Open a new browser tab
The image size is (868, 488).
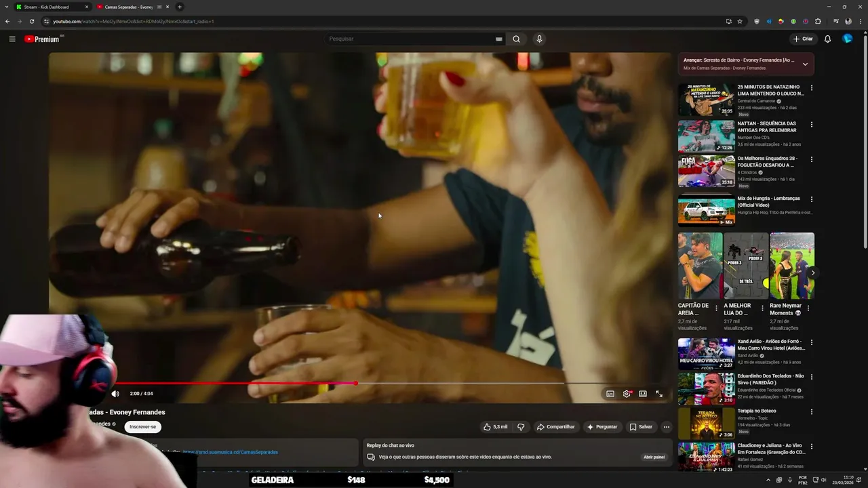[x=180, y=7]
